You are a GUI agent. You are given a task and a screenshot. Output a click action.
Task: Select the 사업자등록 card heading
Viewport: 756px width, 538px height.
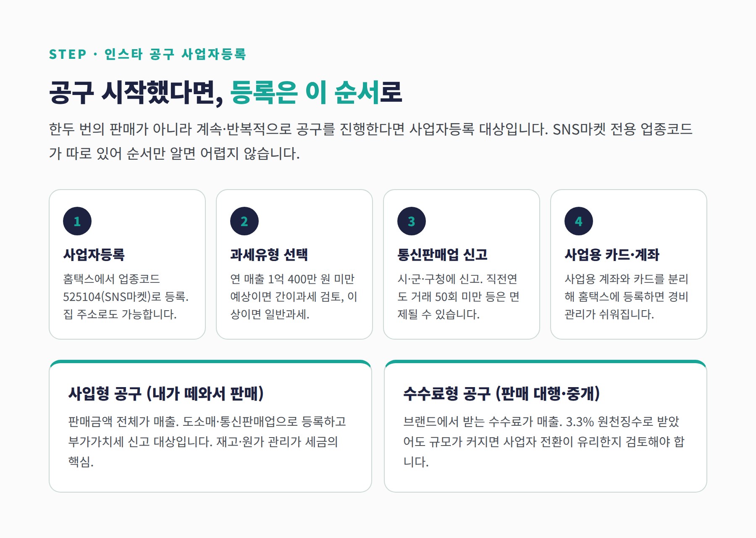tap(94, 254)
